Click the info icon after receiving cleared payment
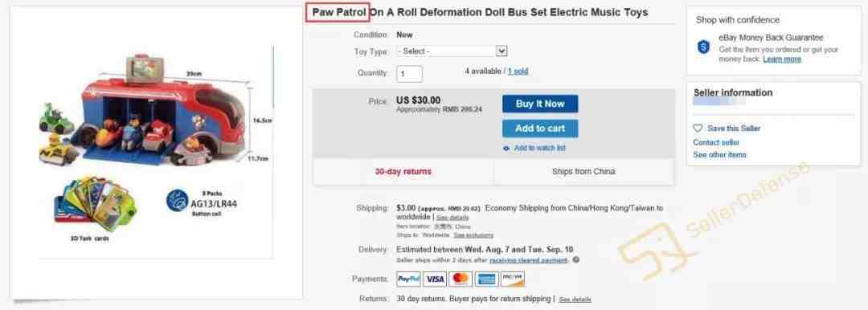The width and height of the screenshot is (868, 310). point(576,259)
